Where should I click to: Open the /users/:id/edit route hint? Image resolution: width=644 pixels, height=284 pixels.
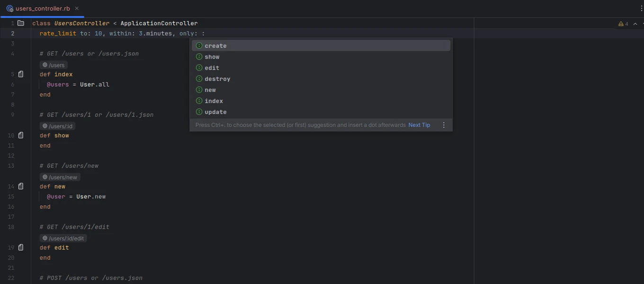[63, 238]
